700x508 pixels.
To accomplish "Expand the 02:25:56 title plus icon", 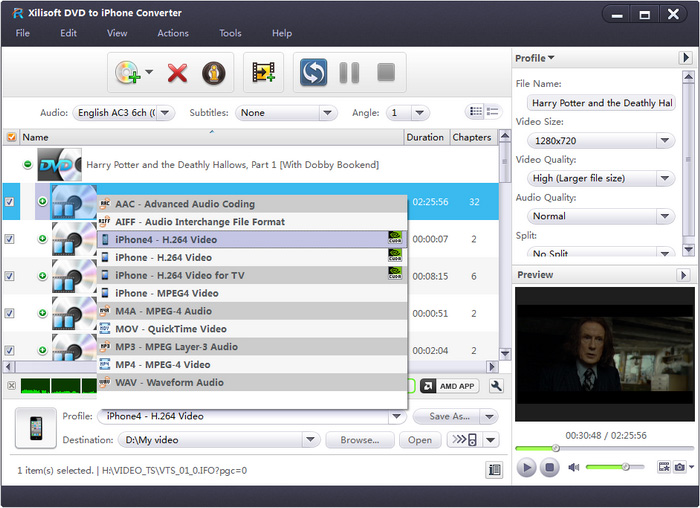I will click(x=42, y=201).
